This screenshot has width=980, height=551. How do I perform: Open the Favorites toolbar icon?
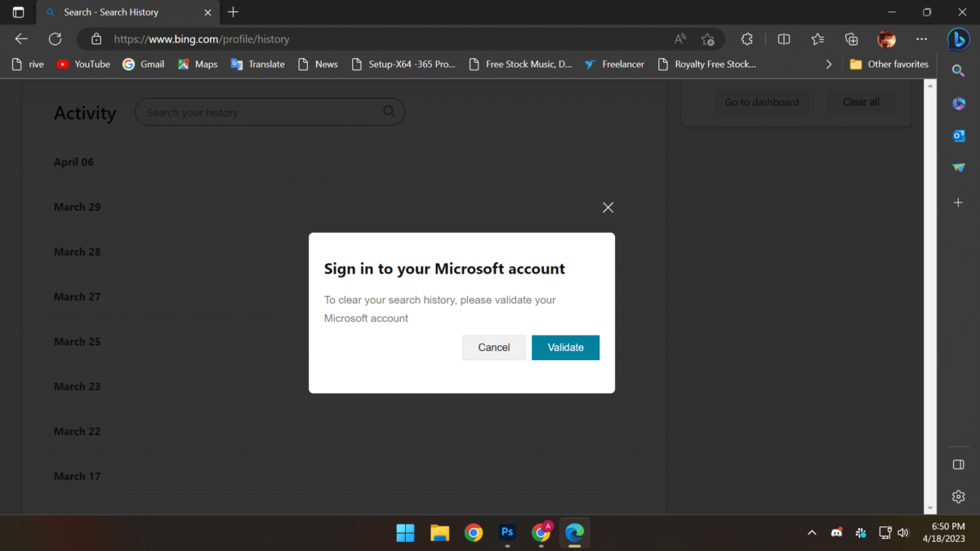[x=817, y=38]
